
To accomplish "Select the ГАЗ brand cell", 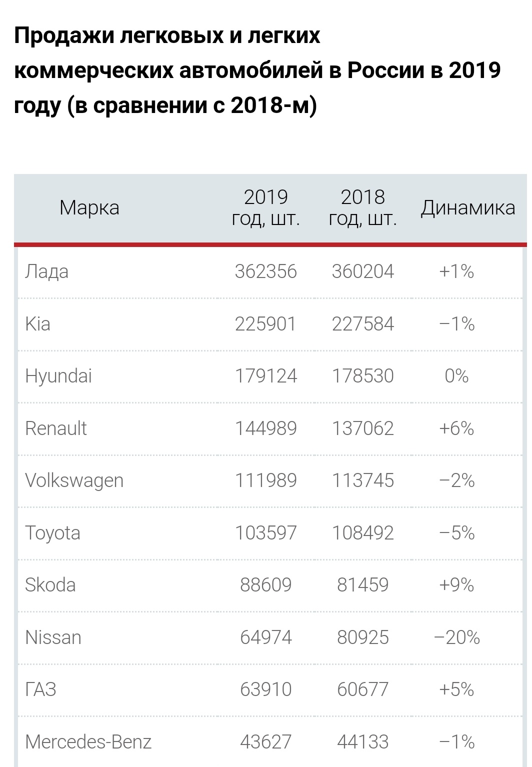I will click(x=40, y=689).
